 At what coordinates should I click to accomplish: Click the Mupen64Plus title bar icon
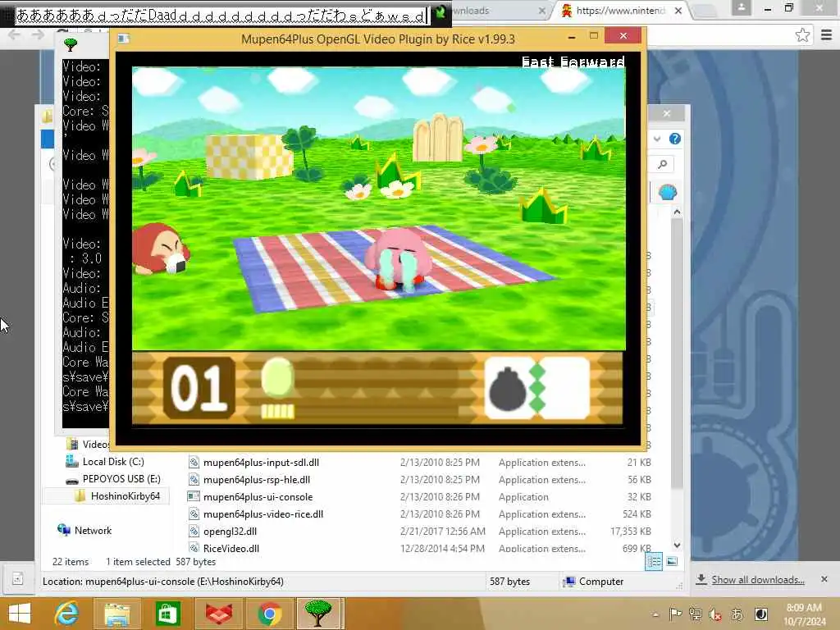coord(124,38)
